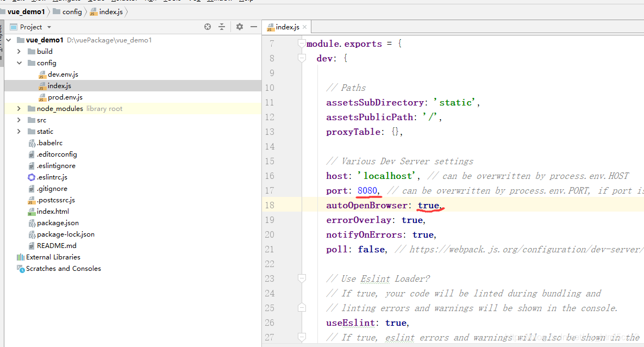The image size is (644, 347).
Task: Click vue_demo1 in the breadcrumb bar
Action: coord(26,12)
